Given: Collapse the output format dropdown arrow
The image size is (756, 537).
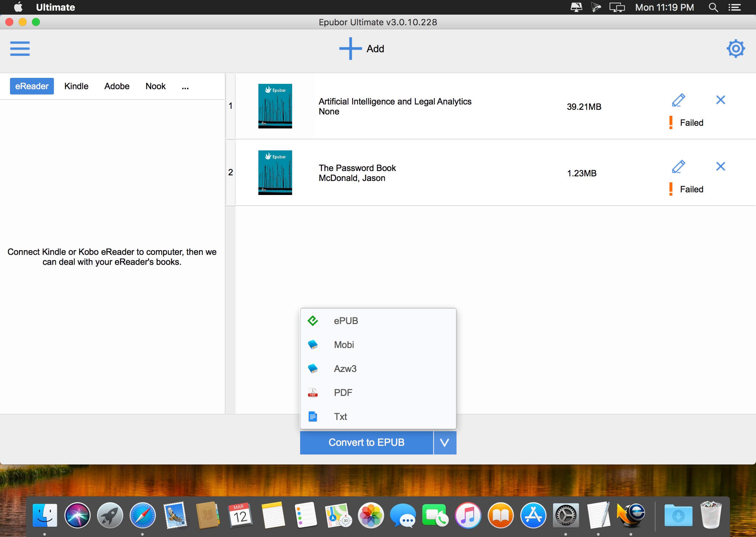Looking at the screenshot, I should pyautogui.click(x=445, y=443).
